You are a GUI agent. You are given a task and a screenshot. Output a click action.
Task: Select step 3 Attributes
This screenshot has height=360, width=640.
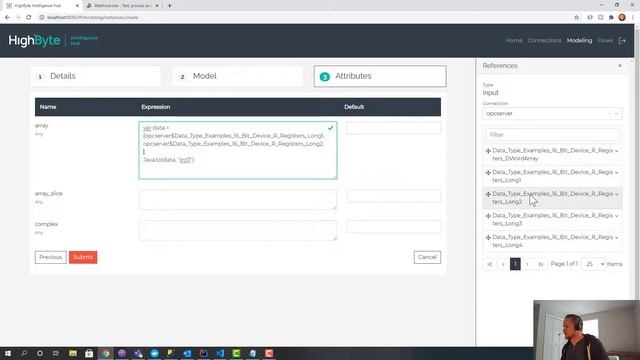(380, 76)
